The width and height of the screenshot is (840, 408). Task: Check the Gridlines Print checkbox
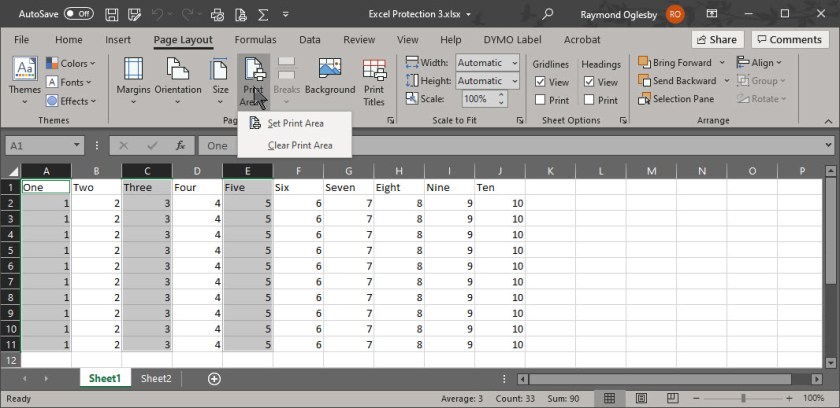(540, 100)
